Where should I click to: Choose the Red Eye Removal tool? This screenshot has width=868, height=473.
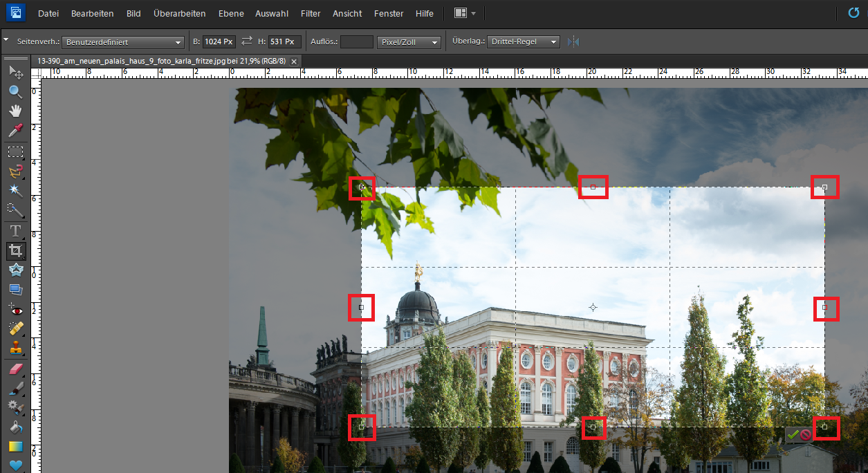click(15, 310)
